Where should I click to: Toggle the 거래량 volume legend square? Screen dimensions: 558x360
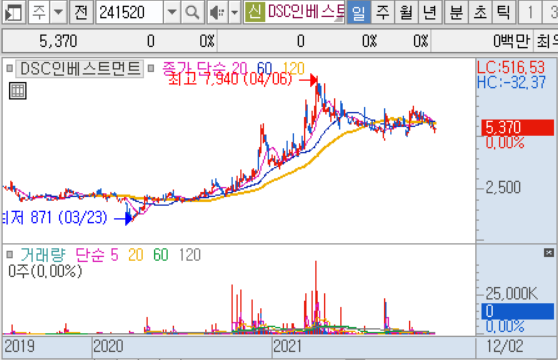[10, 254]
